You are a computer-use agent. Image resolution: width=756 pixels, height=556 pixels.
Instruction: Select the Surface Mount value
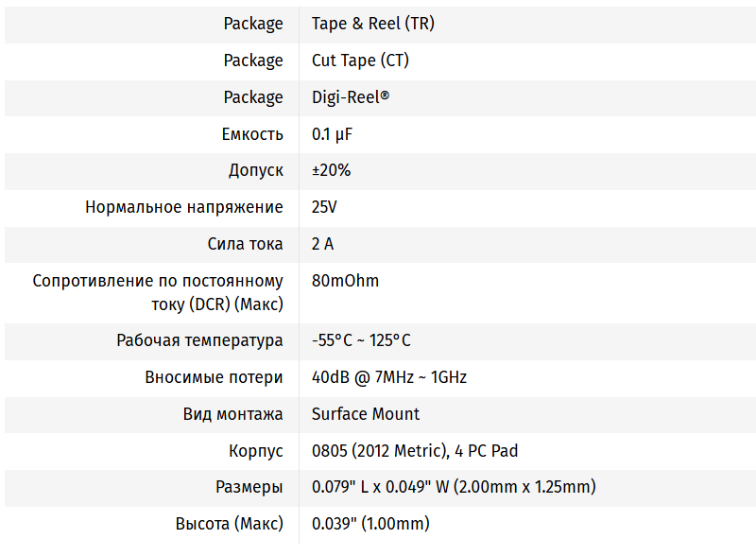point(366,414)
